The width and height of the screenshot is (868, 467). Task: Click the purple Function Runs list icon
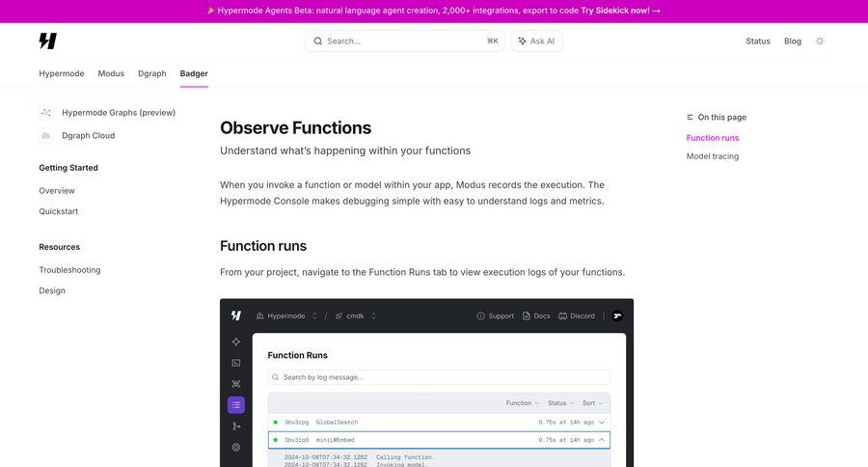[x=236, y=405]
